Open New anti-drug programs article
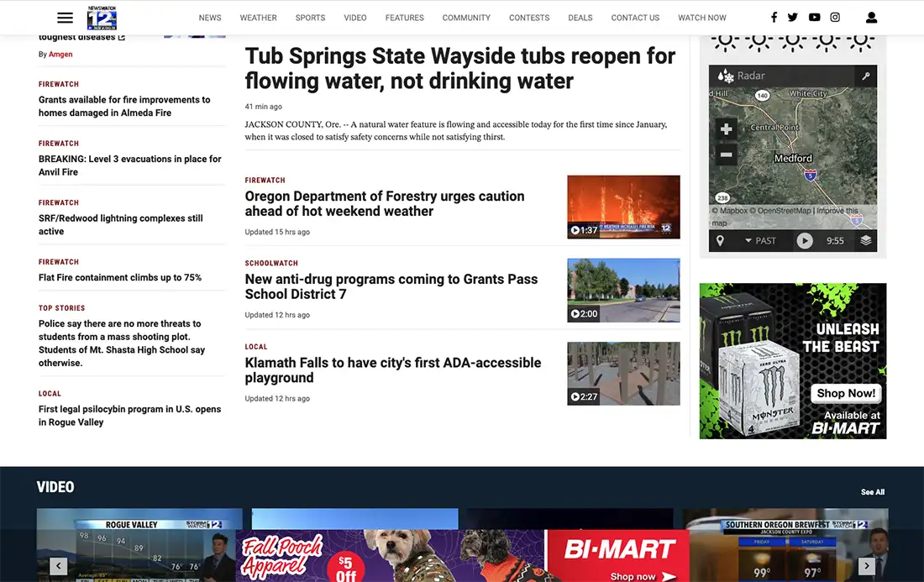 click(x=391, y=286)
